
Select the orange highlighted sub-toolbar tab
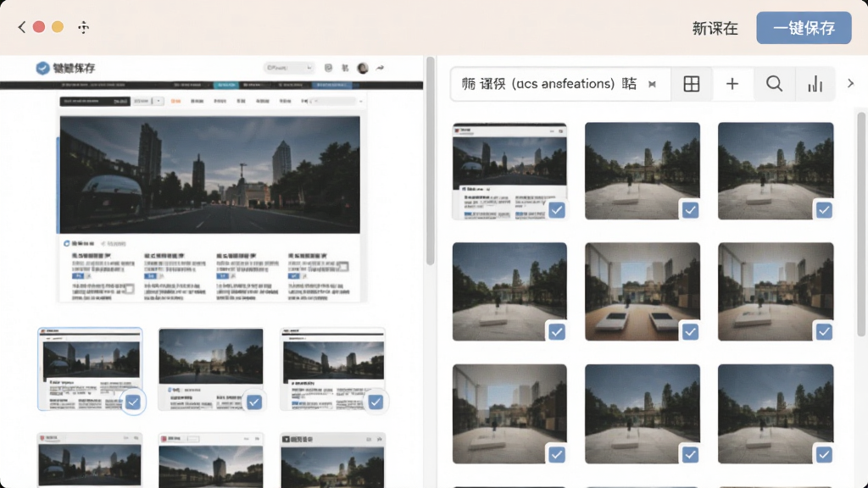pos(175,102)
